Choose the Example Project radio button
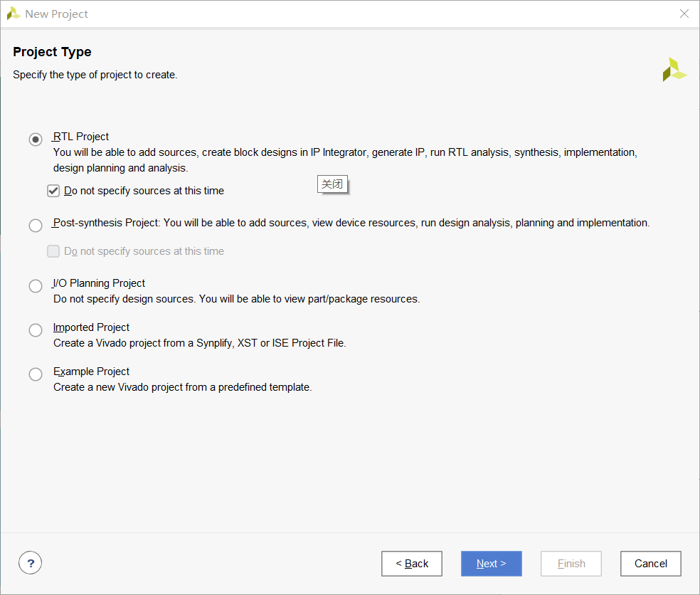700x595 pixels. tap(36, 374)
